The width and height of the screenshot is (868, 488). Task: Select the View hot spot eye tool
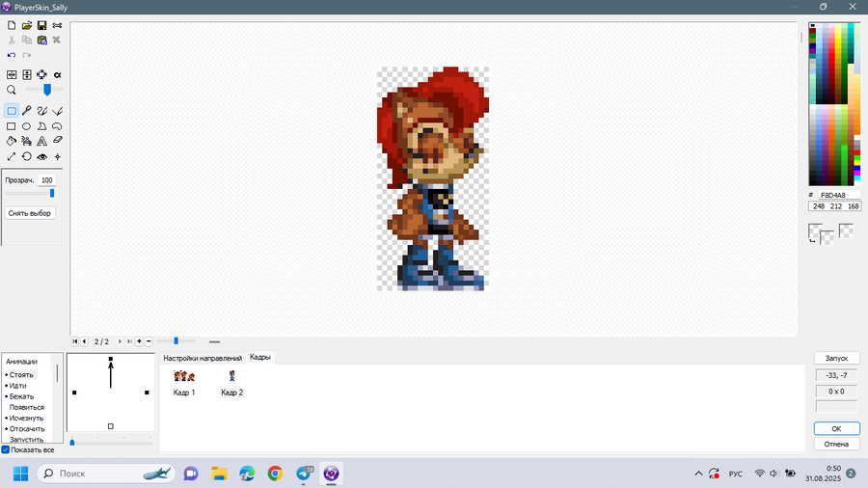pos(41,156)
